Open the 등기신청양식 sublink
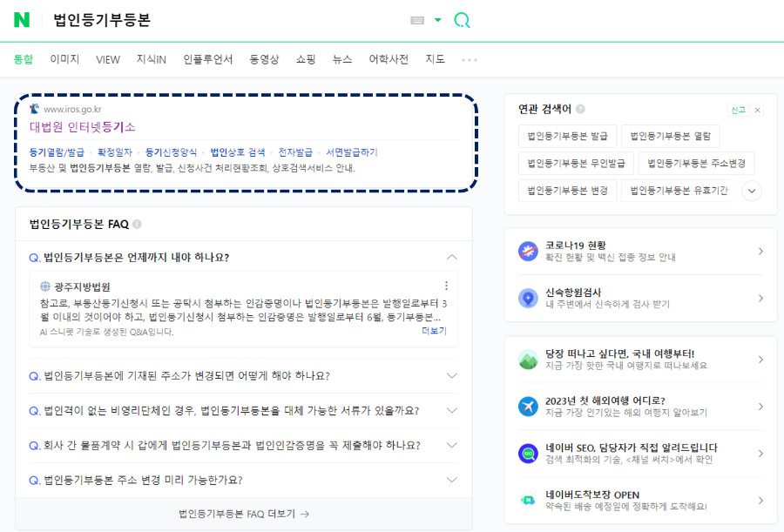The image size is (784, 532). (x=171, y=152)
